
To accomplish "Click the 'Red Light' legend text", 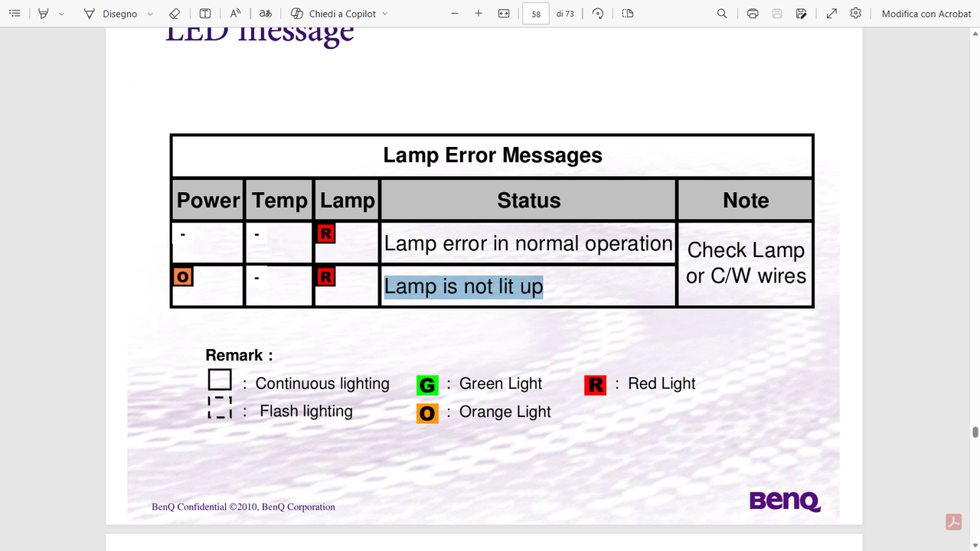I will click(661, 383).
